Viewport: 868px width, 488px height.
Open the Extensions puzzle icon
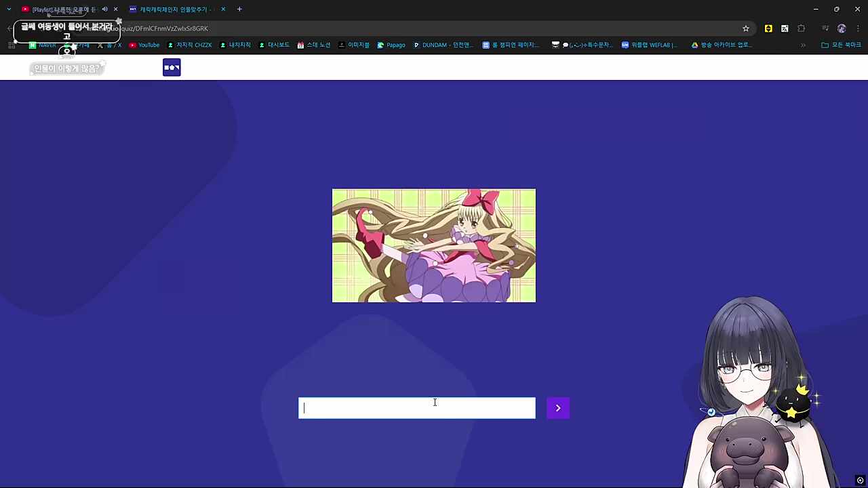[x=802, y=28]
